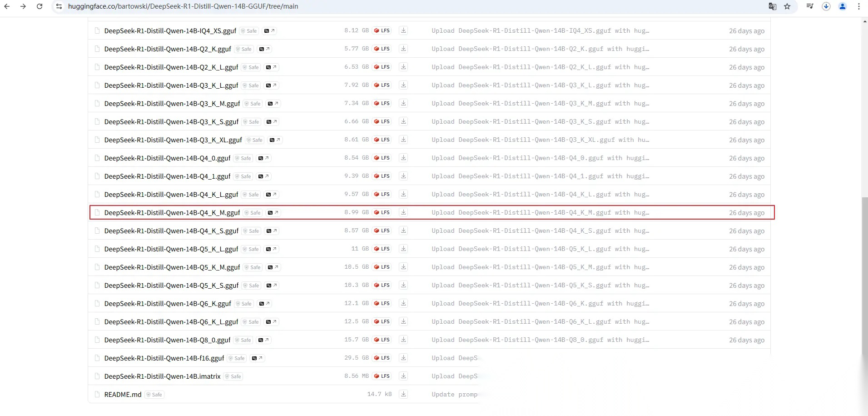Open the README.md file link
868x416 pixels.
pyautogui.click(x=123, y=395)
